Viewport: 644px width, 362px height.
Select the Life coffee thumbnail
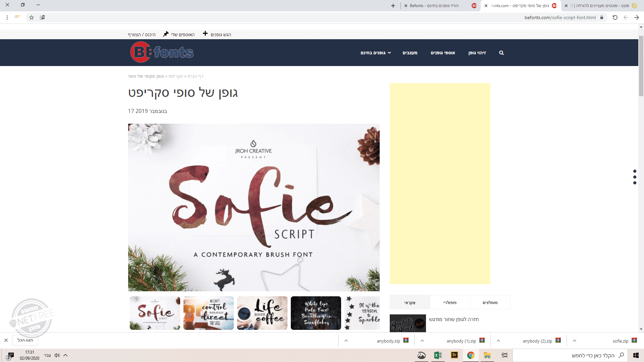(x=262, y=313)
